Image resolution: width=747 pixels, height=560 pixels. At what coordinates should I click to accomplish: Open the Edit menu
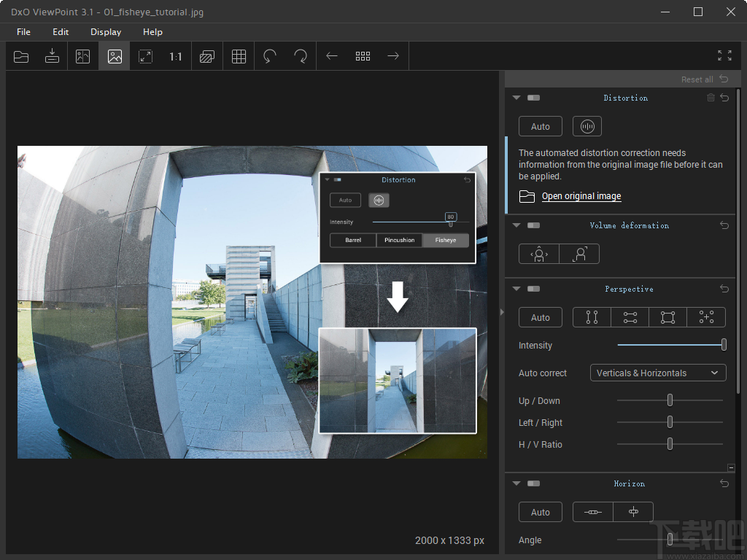pyautogui.click(x=61, y=32)
